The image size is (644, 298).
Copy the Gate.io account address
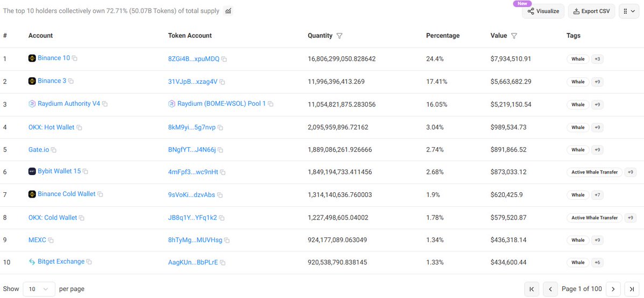pos(54,150)
